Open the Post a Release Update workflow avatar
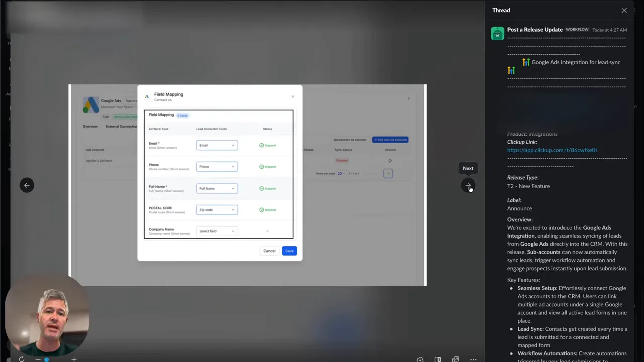Viewport: 644px width, 362px height. 497,33
